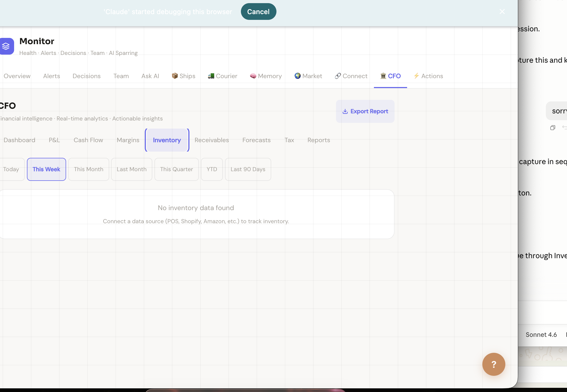Image resolution: width=567 pixels, height=392 pixels.
Task: Open the Forecasts sub-tab
Action: (257, 140)
